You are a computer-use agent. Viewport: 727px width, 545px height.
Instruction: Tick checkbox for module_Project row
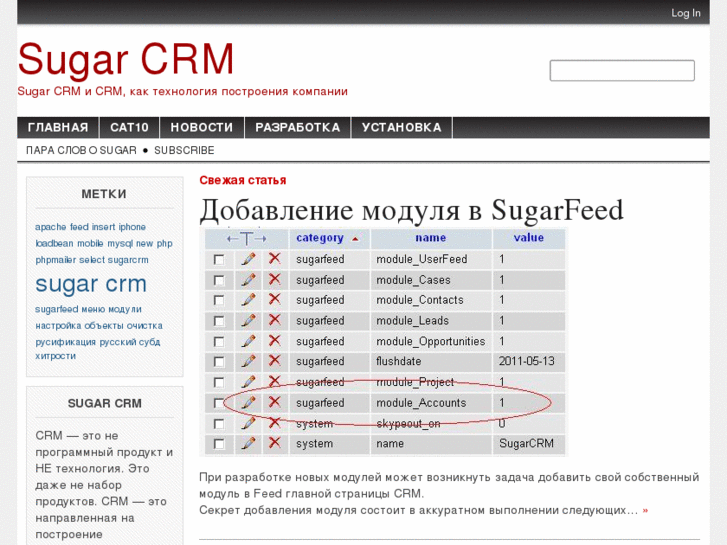(x=219, y=382)
